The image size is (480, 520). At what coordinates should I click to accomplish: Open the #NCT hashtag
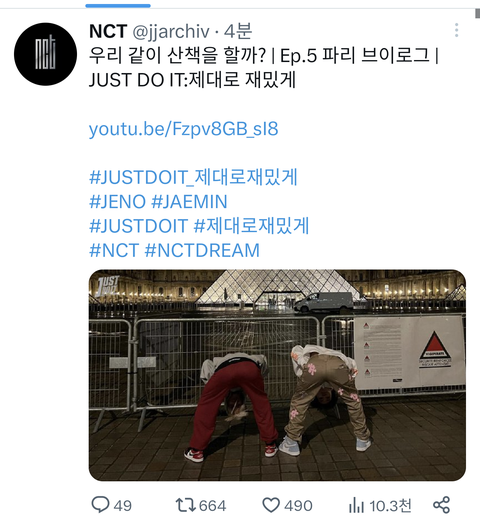point(114,250)
